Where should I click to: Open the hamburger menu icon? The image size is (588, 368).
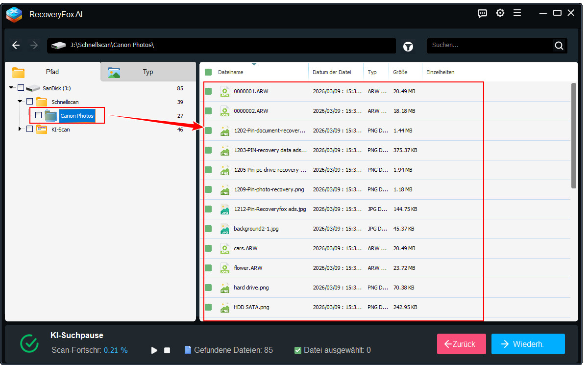pyautogui.click(x=517, y=13)
